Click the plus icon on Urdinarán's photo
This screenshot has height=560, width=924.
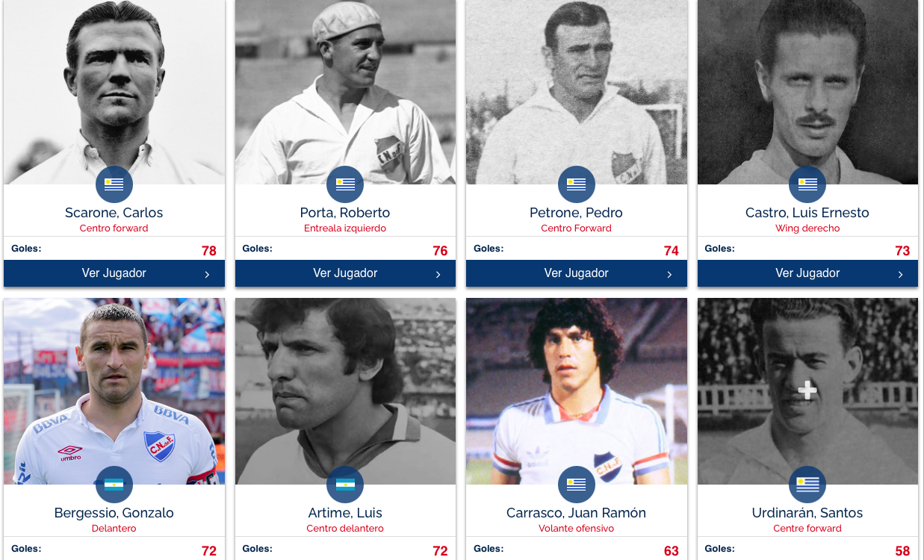(x=807, y=391)
